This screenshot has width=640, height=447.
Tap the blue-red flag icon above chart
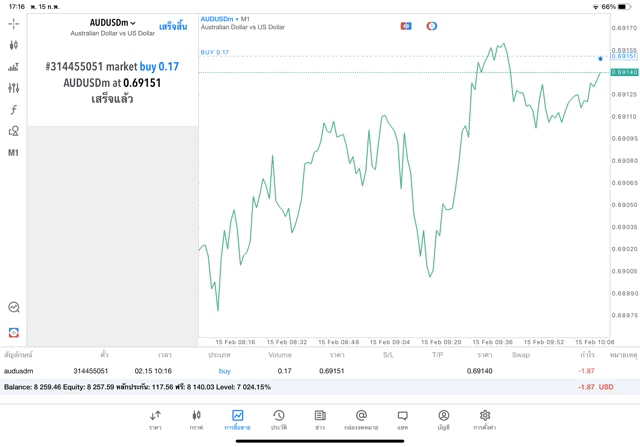coord(406,26)
